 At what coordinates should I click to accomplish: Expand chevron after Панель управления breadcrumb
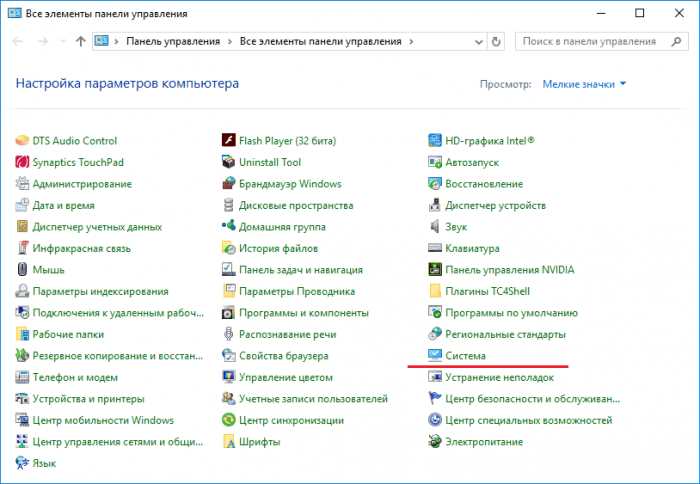click(x=230, y=42)
